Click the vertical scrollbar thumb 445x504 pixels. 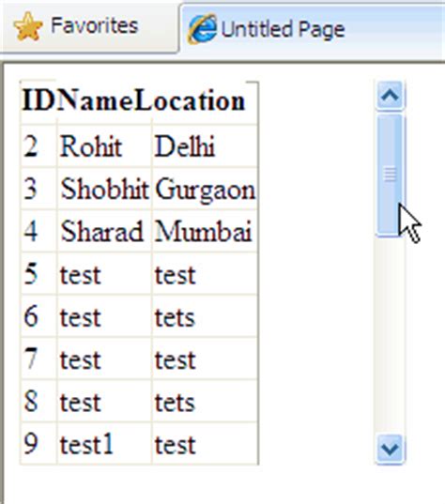click(390, 176)
